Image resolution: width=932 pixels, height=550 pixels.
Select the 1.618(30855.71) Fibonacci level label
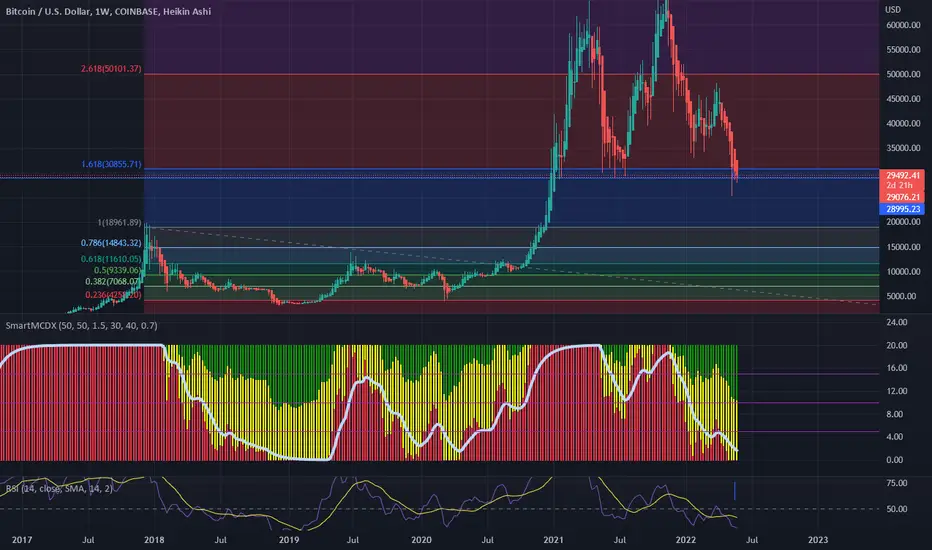click(x=111, y=164)
